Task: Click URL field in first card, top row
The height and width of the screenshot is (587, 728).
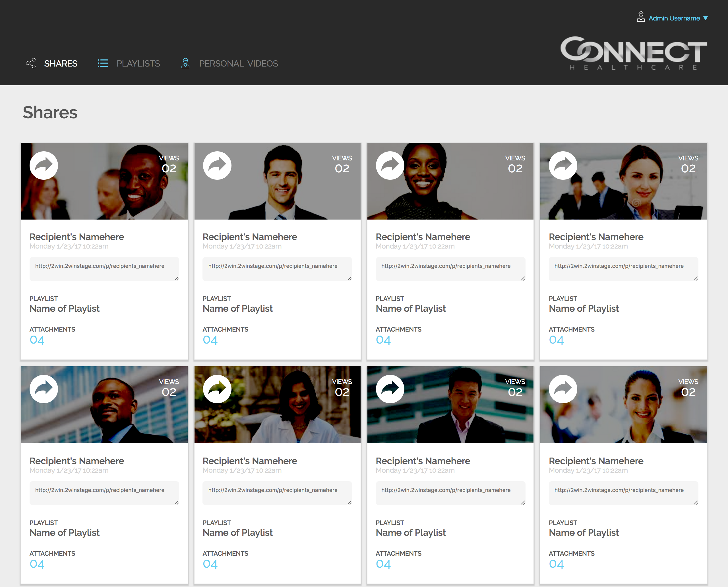Action: [104, 269]
